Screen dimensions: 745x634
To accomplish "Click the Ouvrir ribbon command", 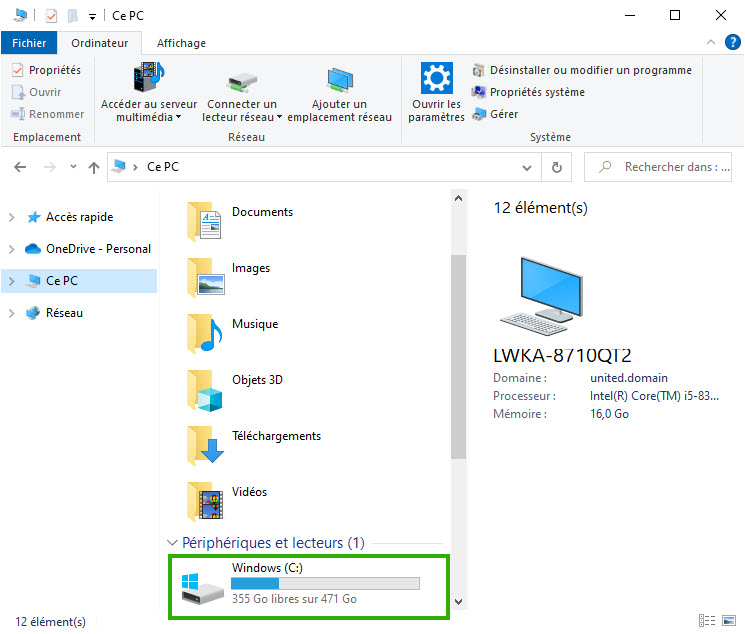I will point(37,92).
